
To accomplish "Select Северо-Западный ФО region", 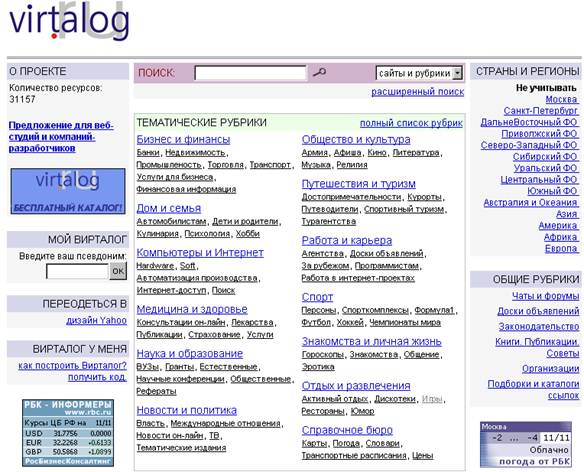I will pyautogui.click(x=529, y=145).
